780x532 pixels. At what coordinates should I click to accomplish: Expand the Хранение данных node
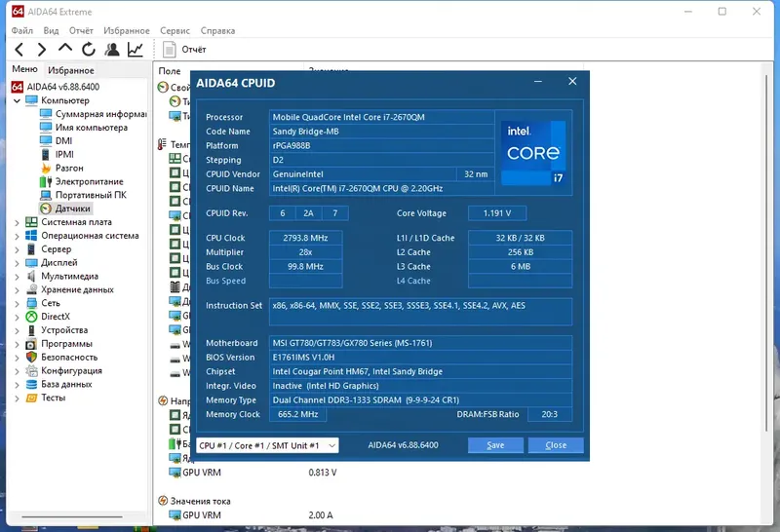[x=17, y=289]
